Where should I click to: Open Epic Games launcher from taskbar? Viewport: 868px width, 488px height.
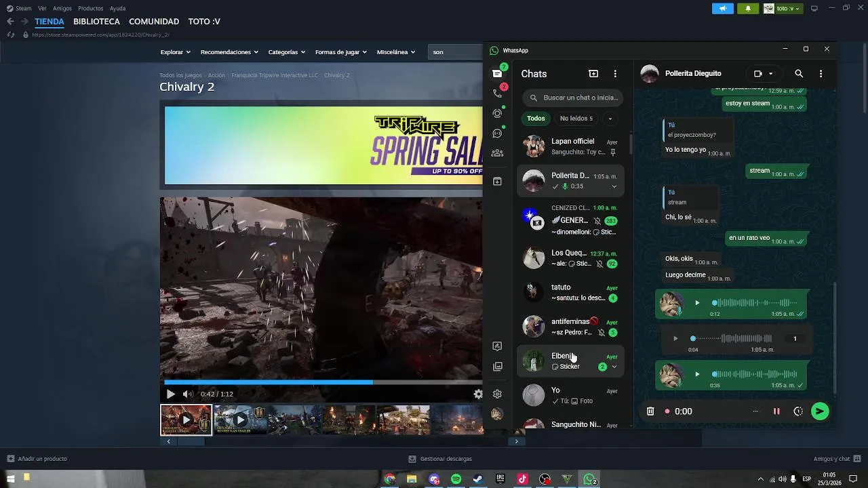point(500,479)
